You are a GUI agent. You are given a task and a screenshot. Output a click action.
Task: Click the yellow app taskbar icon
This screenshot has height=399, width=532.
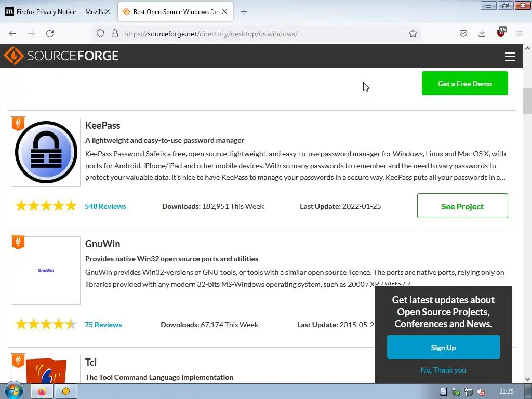[x=66, y=392]
